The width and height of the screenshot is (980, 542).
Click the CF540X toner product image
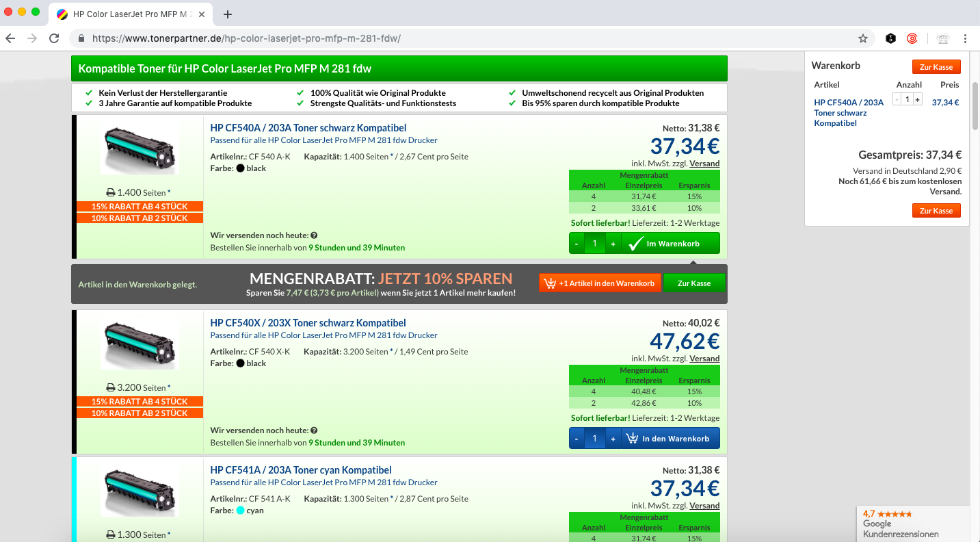coord(140,344)
